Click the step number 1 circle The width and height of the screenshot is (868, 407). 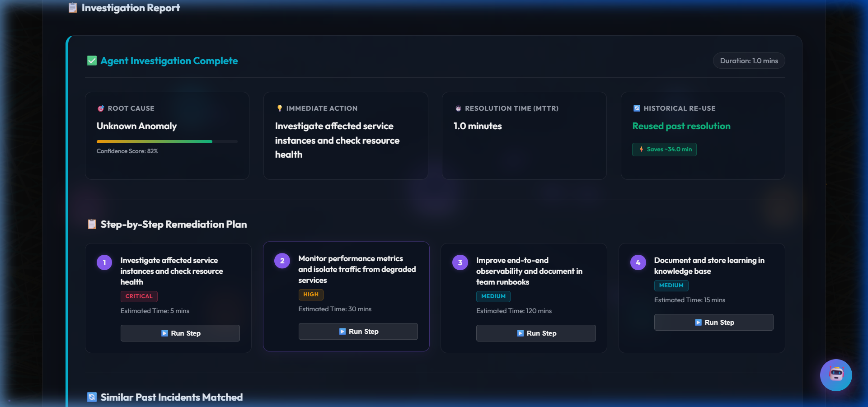pos(104,262)
